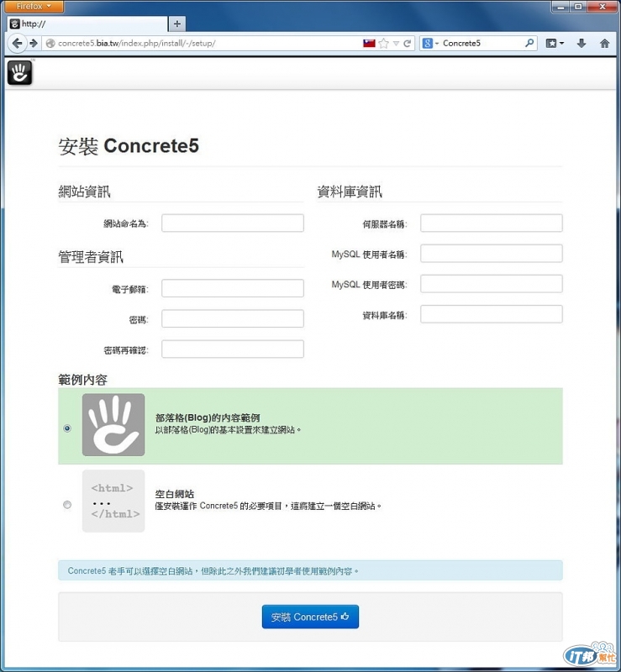Click the magnifier search icon
The width and height of the screenshot is (621, 672).
[529, 43]
